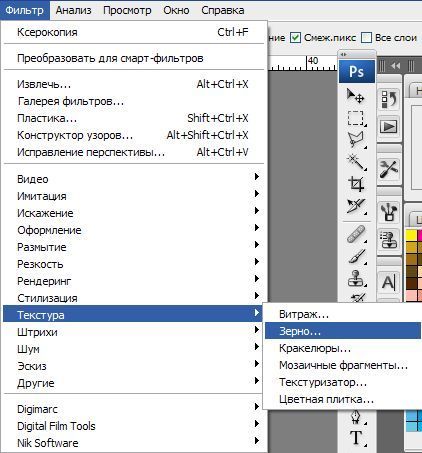Open the Brushes panel icon
This screenshot has height=453, width=422.
pyautogui.click(x=389, y=212)
